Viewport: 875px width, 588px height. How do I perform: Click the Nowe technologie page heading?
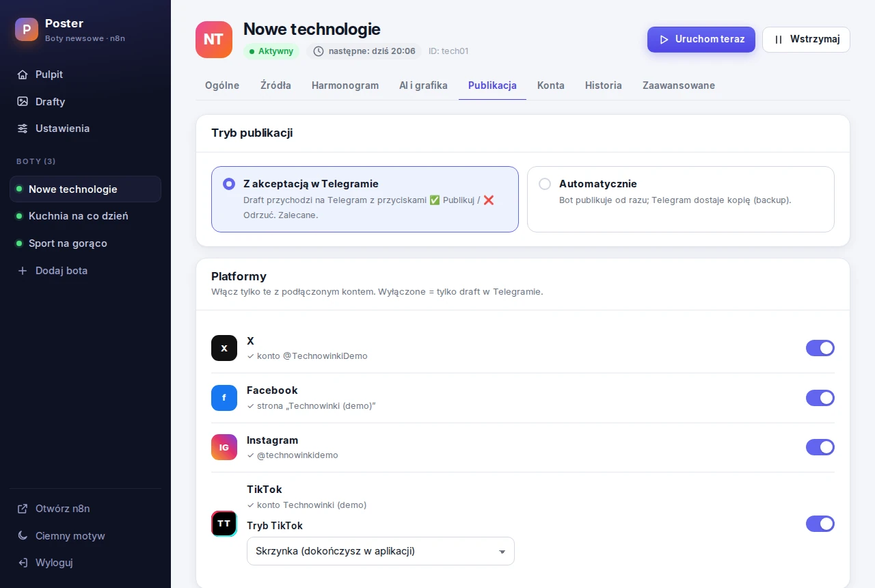click(x=312, y=29)
